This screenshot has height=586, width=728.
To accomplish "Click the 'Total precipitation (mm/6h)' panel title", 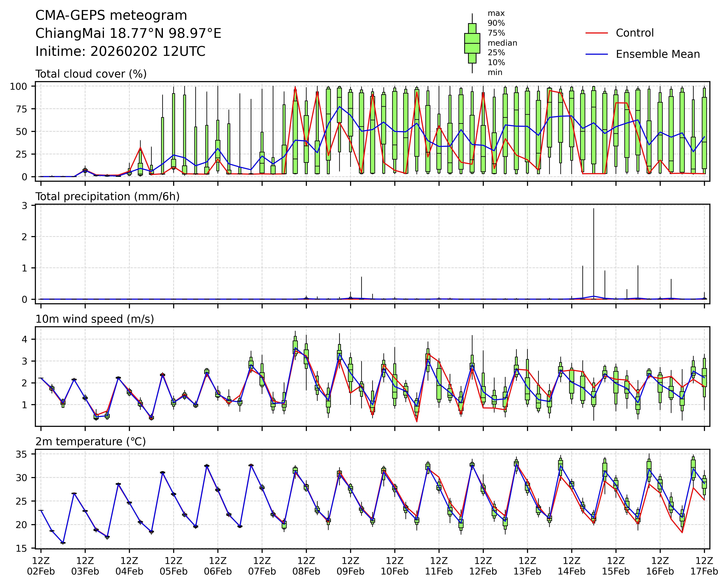I will pyautogui.click(x=107, y=196).
